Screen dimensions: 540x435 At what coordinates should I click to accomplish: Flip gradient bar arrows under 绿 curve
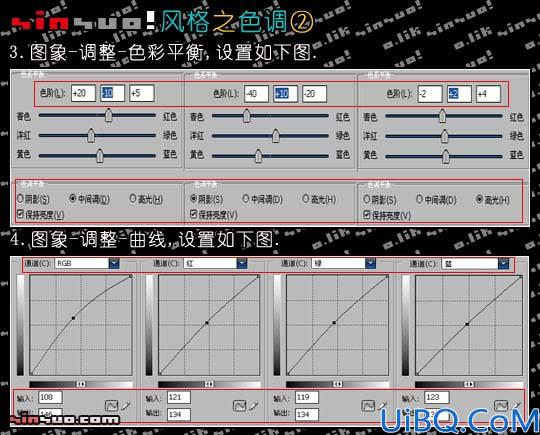(x=338, y=384)
